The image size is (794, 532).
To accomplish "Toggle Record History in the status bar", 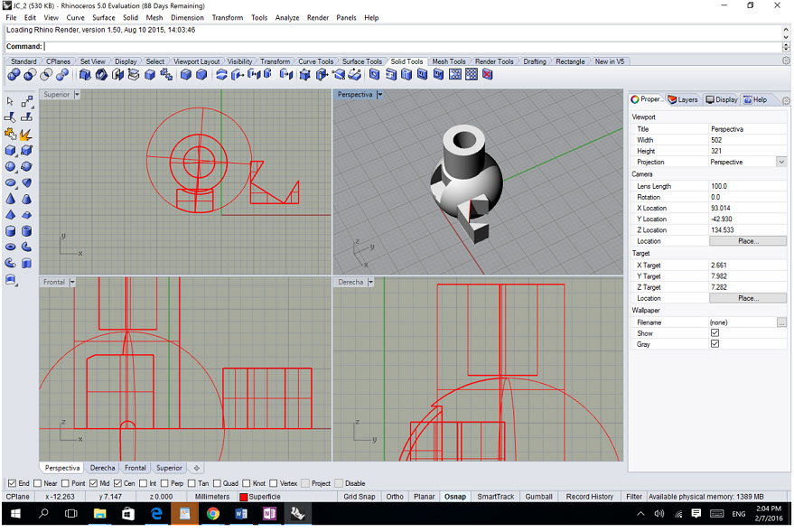I will point(590,497).
